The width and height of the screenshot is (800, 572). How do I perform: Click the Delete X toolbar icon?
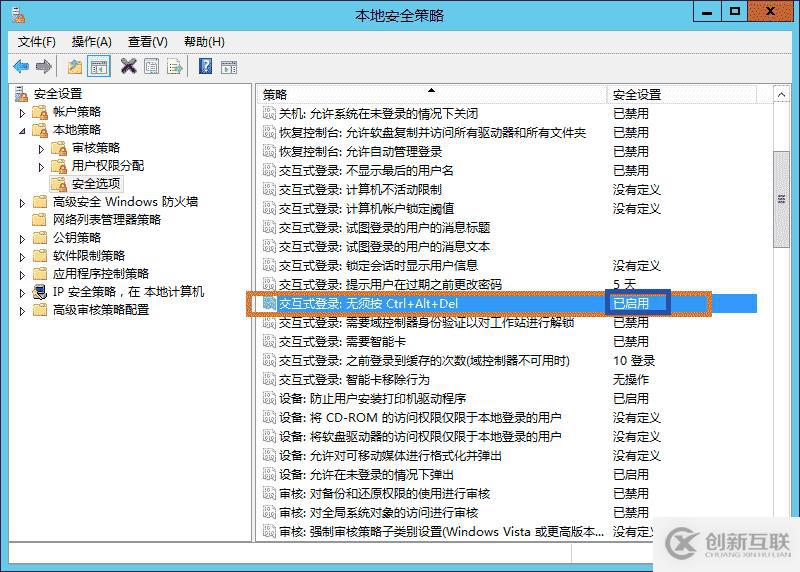[x=129, y=66]
